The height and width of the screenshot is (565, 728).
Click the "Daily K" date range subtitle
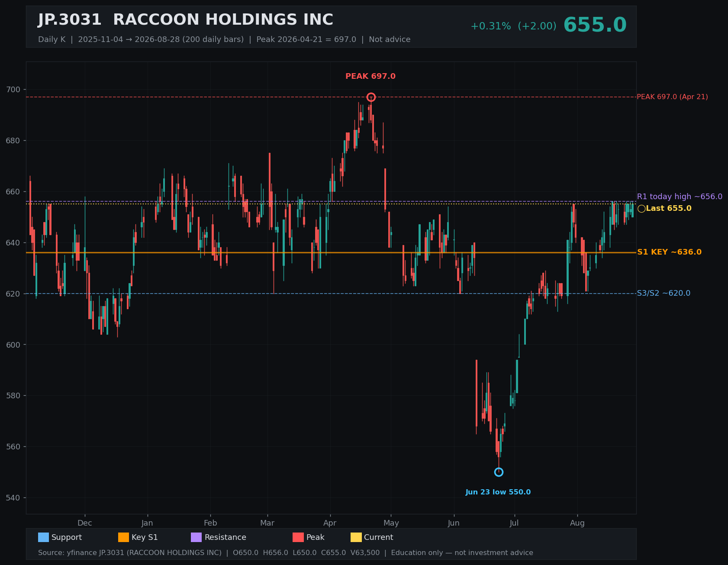tap(224, 39)
